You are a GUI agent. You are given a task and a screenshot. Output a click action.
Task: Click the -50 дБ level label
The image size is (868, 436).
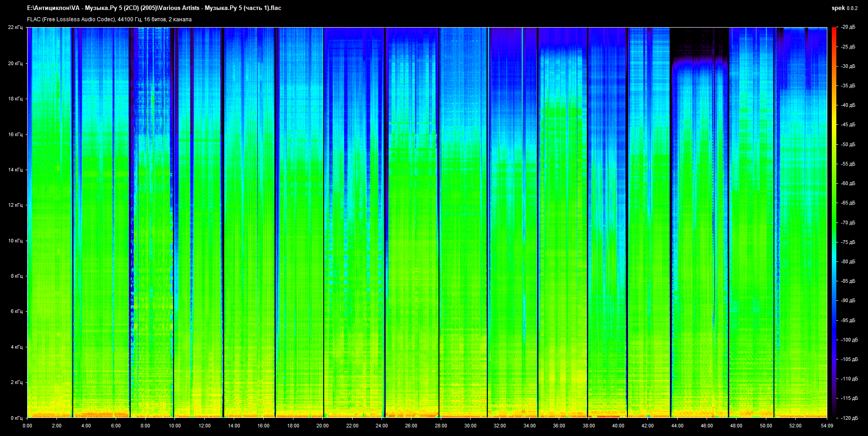tap(848, 144)
